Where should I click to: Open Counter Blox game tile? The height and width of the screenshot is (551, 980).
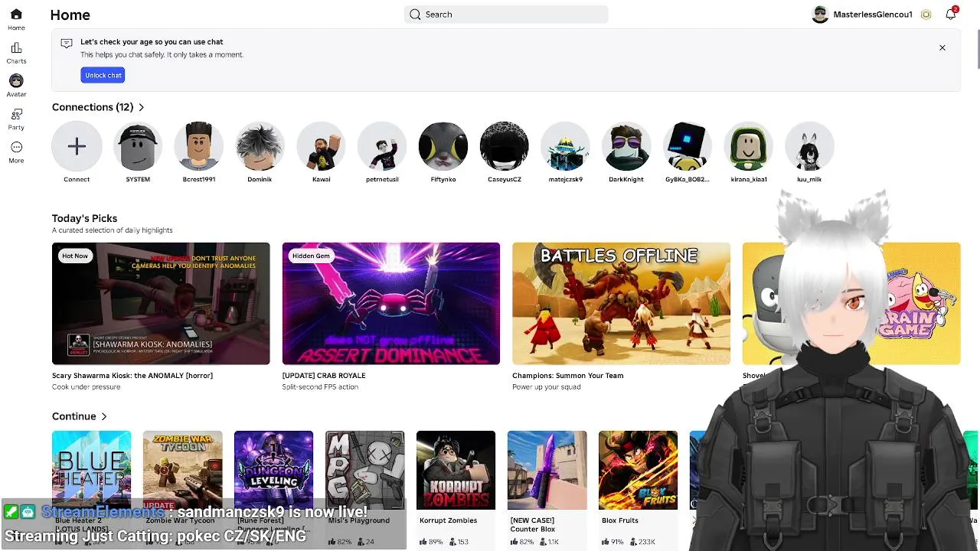click(547, 470)
